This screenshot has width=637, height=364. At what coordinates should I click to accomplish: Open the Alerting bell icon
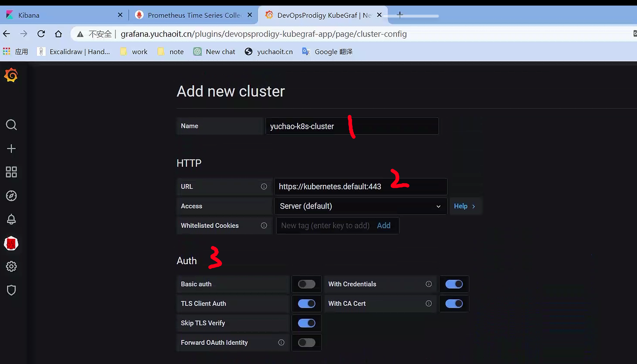point(11,220)
